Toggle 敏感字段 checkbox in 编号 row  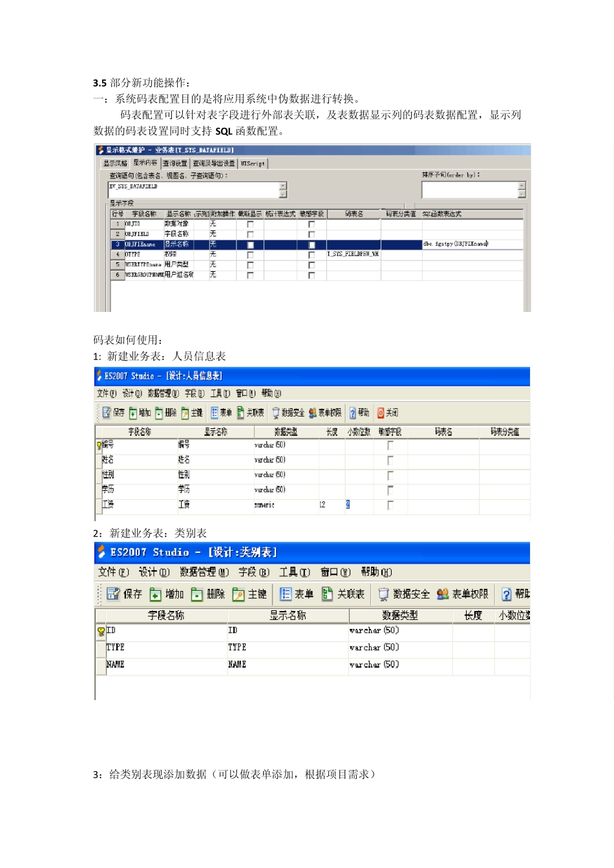tap(390, 446)
